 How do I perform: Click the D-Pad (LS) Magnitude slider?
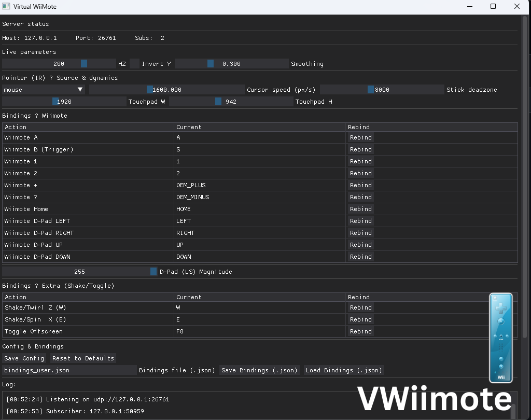79,272
